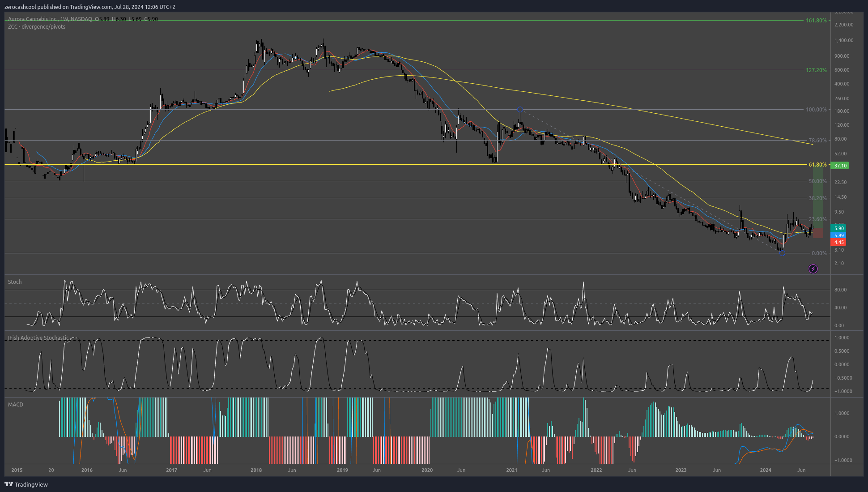The image size is (868, 492).
Task: Click 2021 on the time axis
Action: click(x=512, y=470)
